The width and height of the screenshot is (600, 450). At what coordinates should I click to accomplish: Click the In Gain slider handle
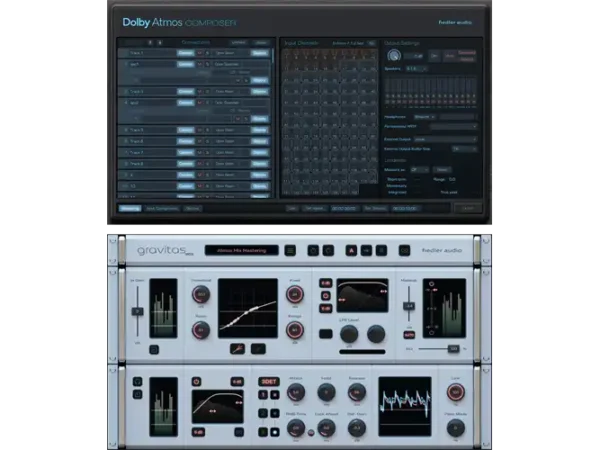[137, 311]
